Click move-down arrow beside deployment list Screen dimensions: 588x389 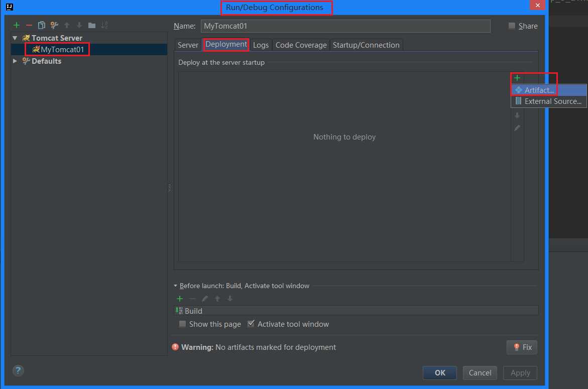pos(517,115)
